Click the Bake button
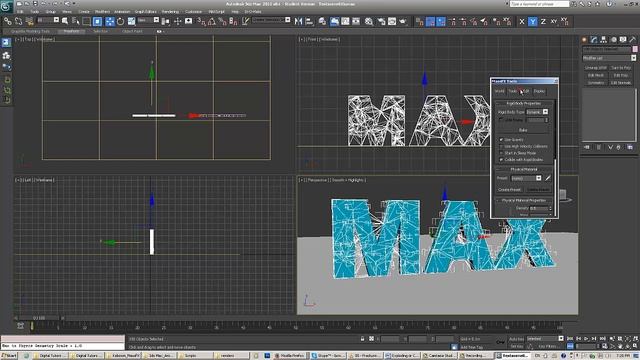The width and height of the screenshot is (640, 360). pyautogui.click(x=523, y=130)
